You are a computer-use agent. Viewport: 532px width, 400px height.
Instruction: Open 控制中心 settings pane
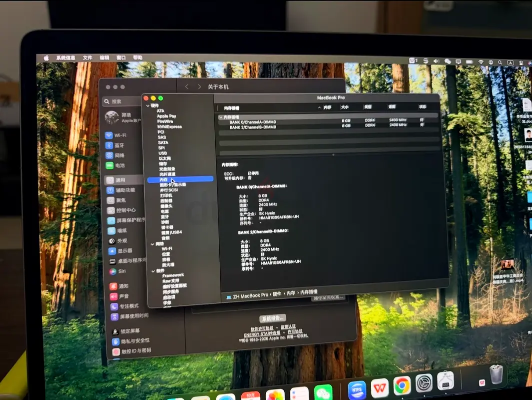tap(122, 210)
